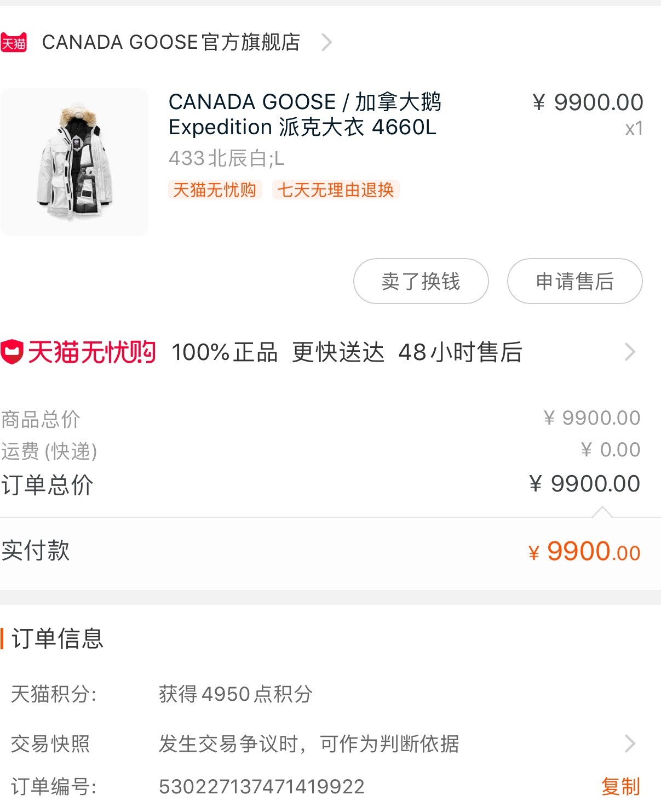This screenshot has width=661, height=812.
Task: Click the red shield 天猫无忧购 icon
Action: coord(12,352)
